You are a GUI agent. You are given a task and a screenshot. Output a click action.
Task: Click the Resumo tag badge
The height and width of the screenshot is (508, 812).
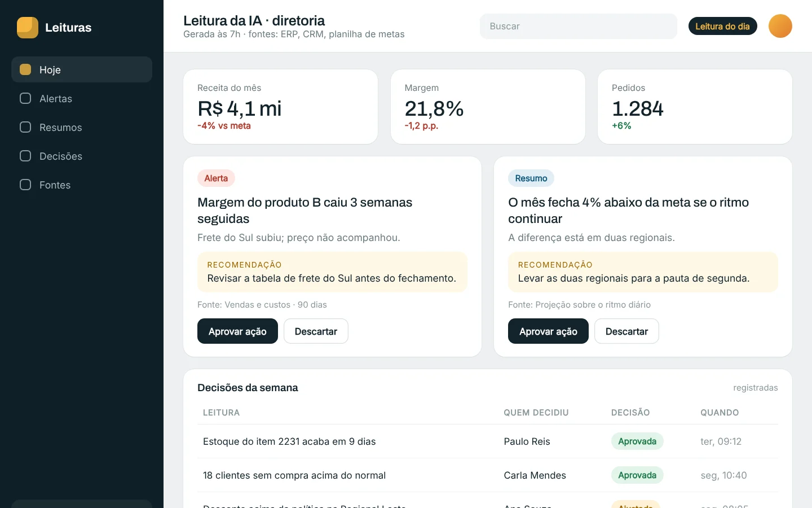coord(531,178)
